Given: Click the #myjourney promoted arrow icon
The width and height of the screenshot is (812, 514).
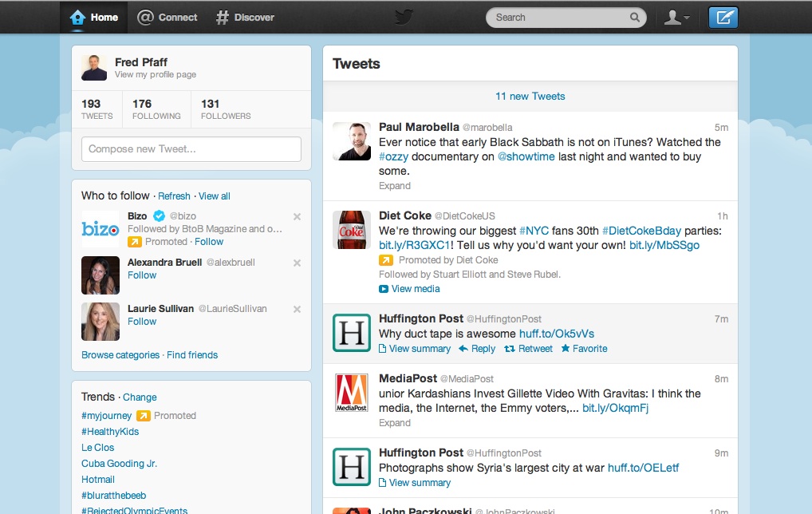Looking at the screenshot, I should point(144,416).
